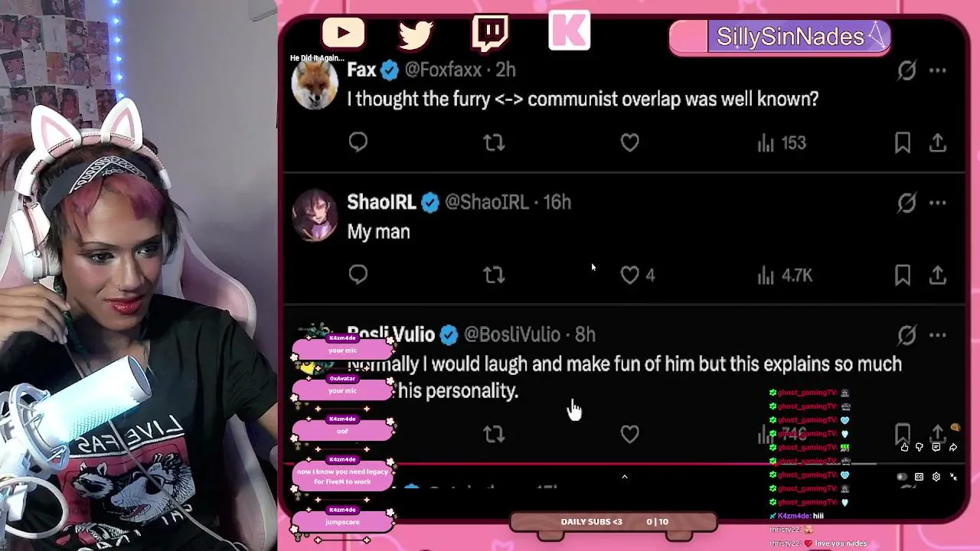Open the @ShaoIRL profile handle
The height and width of the screenshot is (551, 980).
point(487,202)
